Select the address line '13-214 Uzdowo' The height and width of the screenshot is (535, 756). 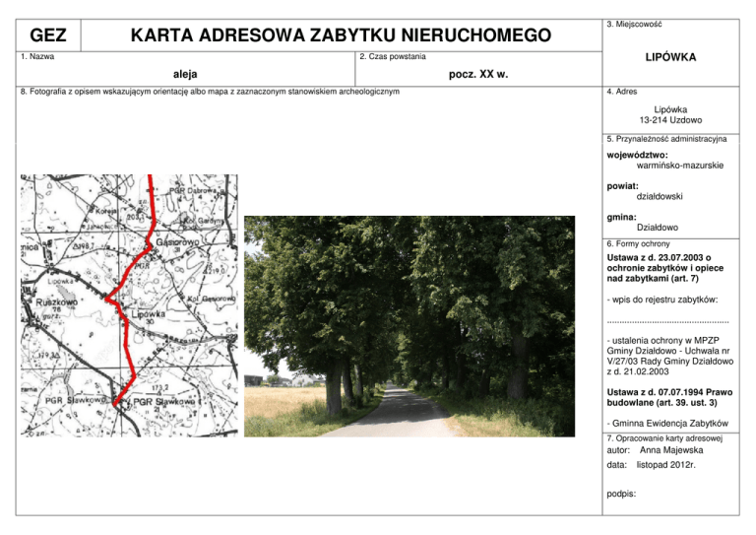tap(670, 119)
